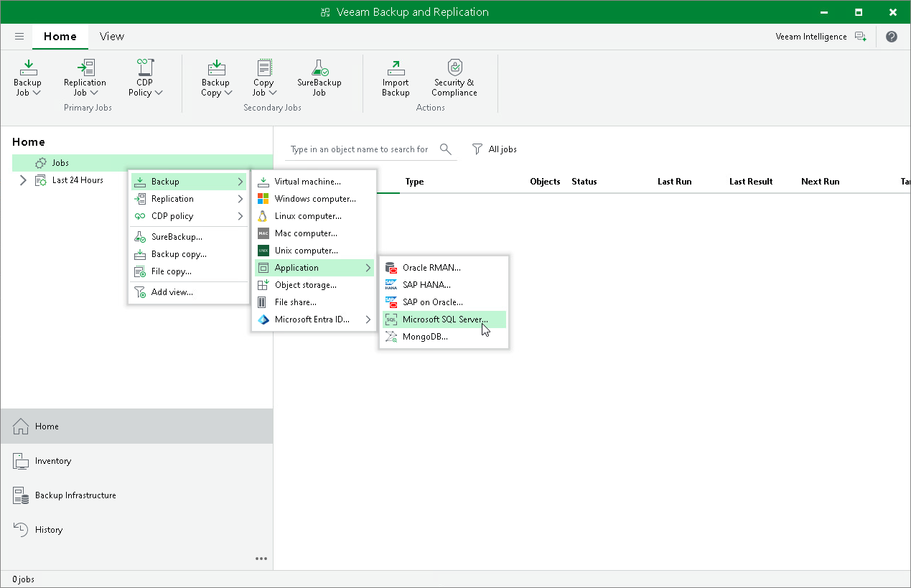Expand the CDP policy submenu arrow

click(240, 216)
